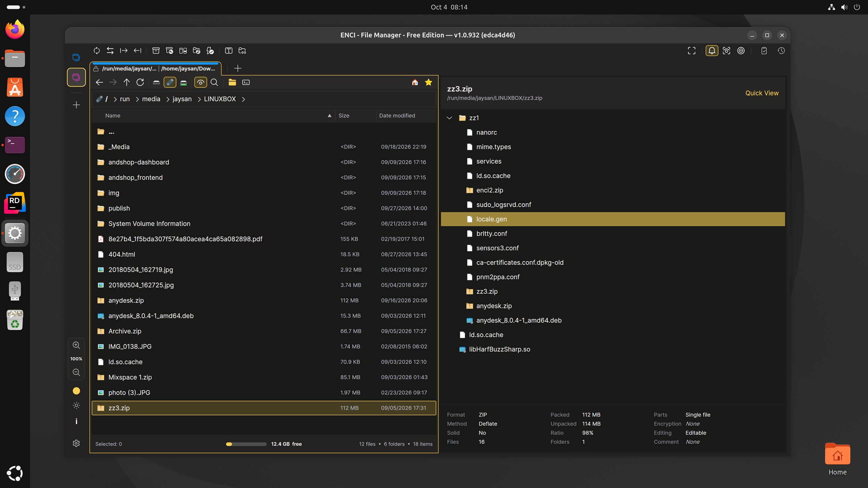Click the yellow theme color dot in sidebar
The width and height of the screenshot is (868, 488).
(77, 391)
